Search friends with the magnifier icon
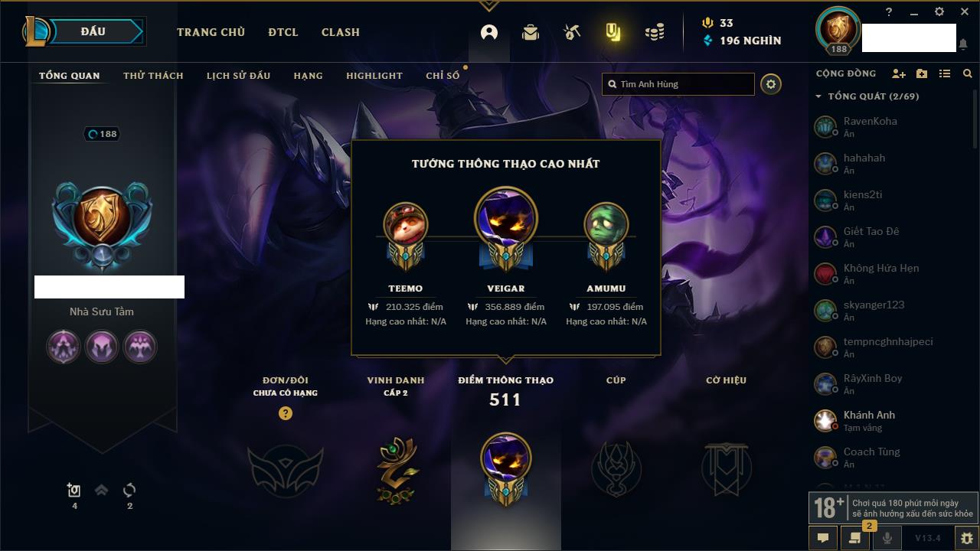Image resolution: width=980 pixels, height=551 pixels. tap(968, 73)
